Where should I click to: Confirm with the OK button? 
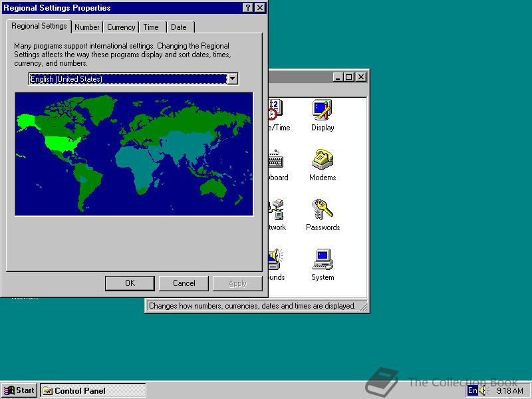point(130,283)
